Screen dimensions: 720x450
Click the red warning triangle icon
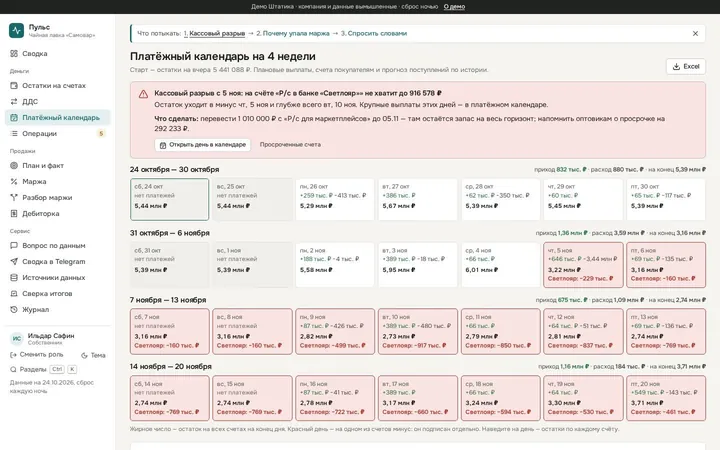click(143, 94)
